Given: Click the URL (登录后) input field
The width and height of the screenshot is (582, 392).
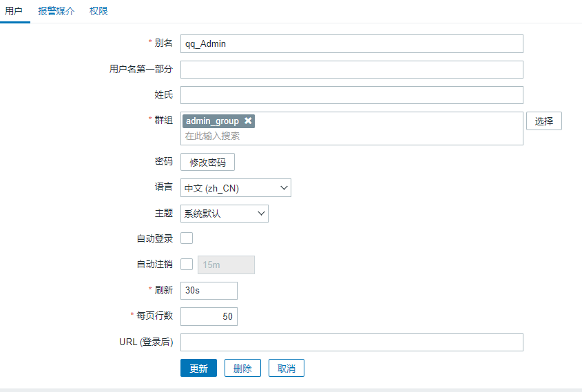Looking at the screenshot, I should [x=351, y=342].
